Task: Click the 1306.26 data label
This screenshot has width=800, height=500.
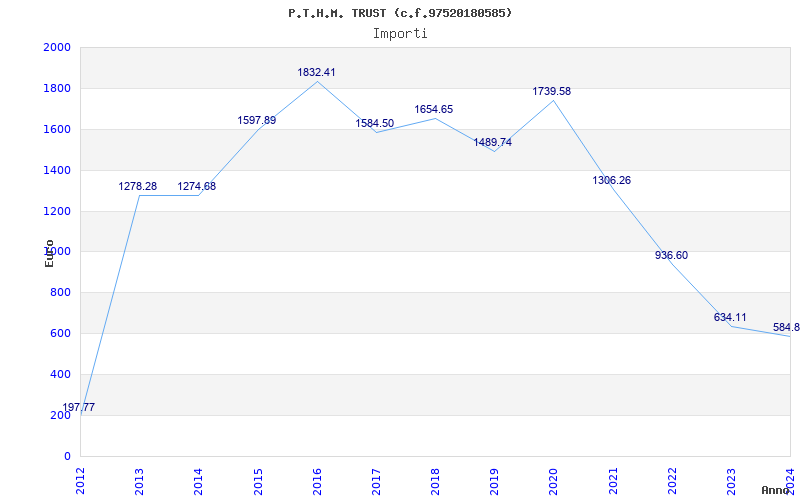Action: 611,180
